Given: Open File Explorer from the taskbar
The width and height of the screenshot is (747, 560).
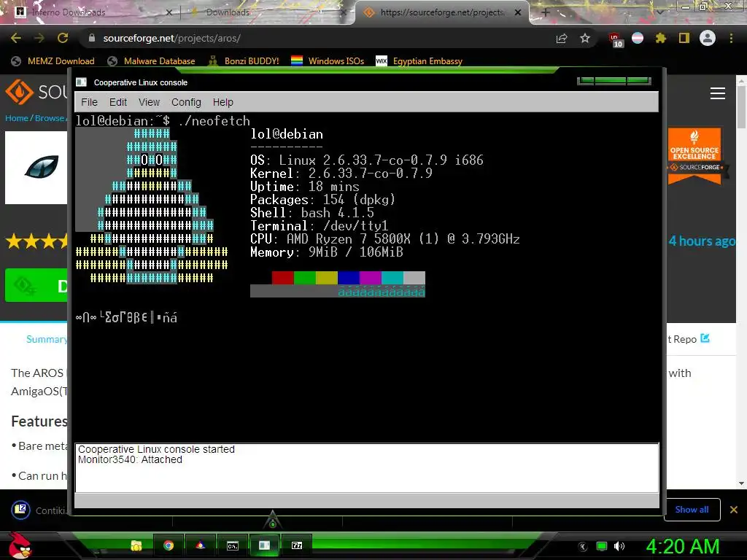Looking at the screenshot, I should pos(136,545).
